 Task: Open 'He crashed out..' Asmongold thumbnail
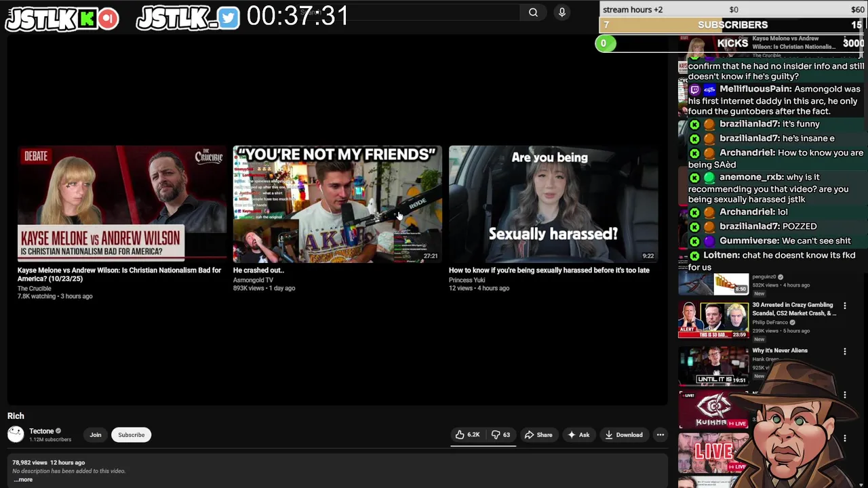(337, 204)
